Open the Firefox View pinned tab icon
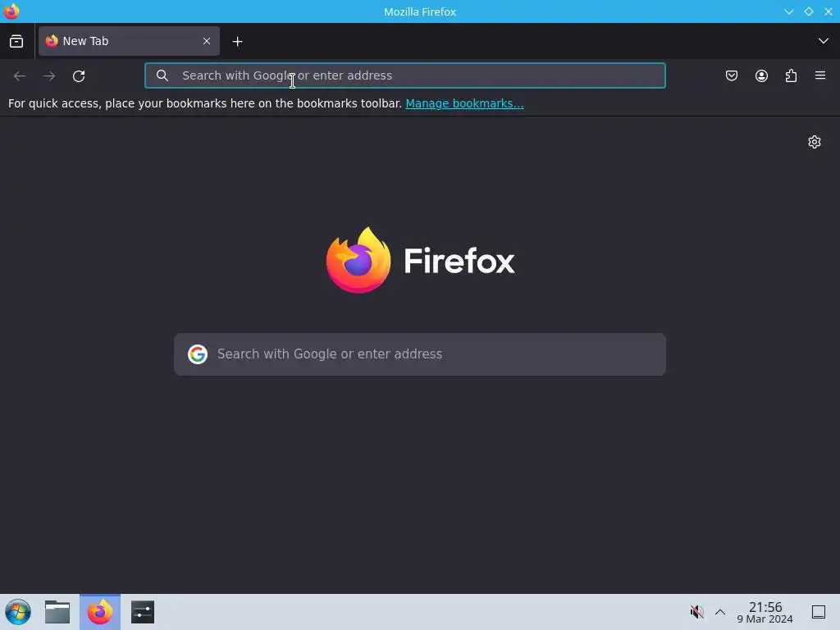 [x=16, y=41]
